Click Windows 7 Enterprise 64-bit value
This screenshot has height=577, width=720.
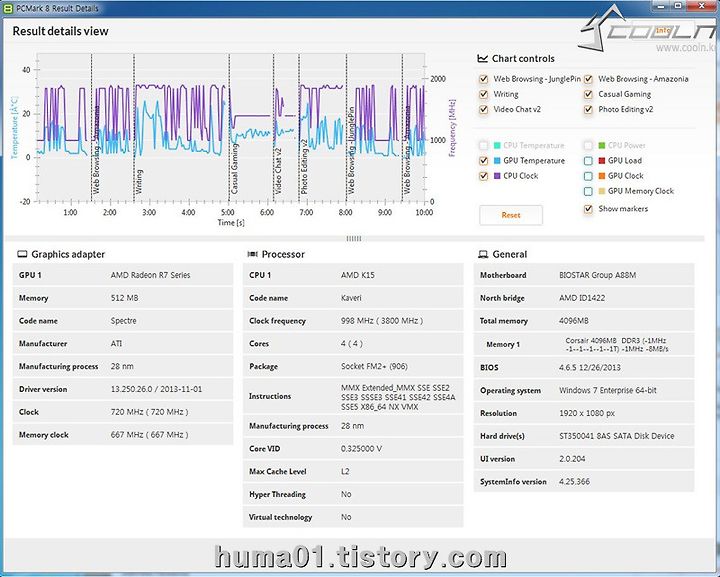click(x=608, y=391)
